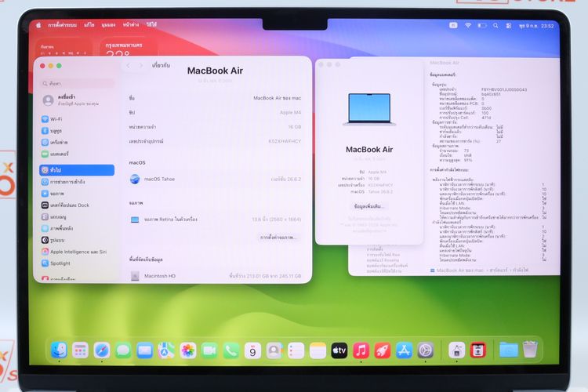Open Maps app in Dock
The height and width of the screenshot is (392, 588).
pos(166,350)
